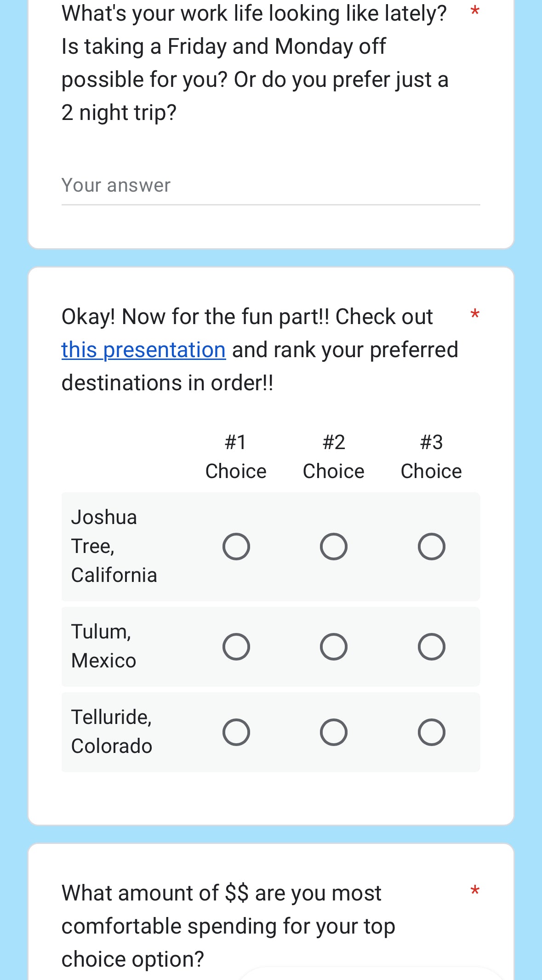The width and height of the screenshot is (542, 980).
Task: Choose Telluride, Colorado as #2 Choice
Action: tap(334, 732)
